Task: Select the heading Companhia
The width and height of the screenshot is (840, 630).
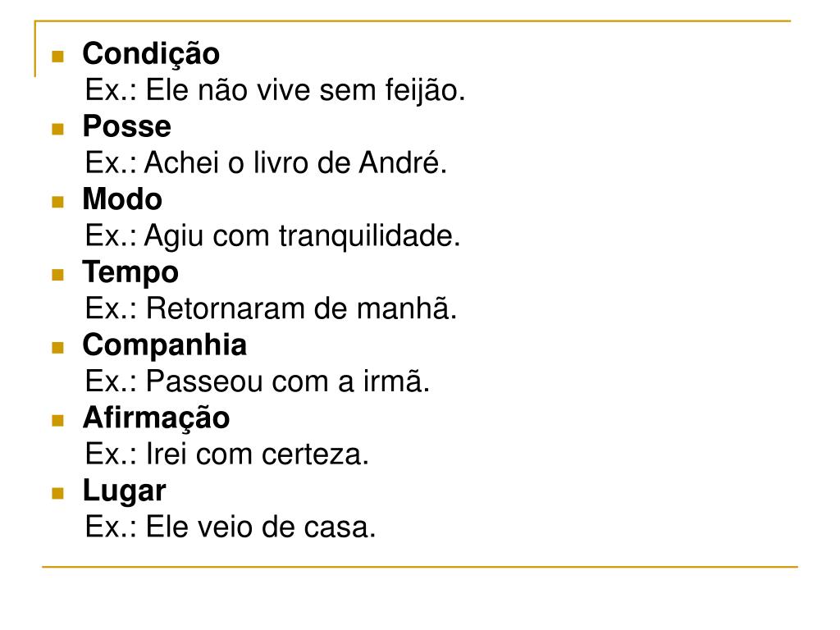Action: pos(164,345)
